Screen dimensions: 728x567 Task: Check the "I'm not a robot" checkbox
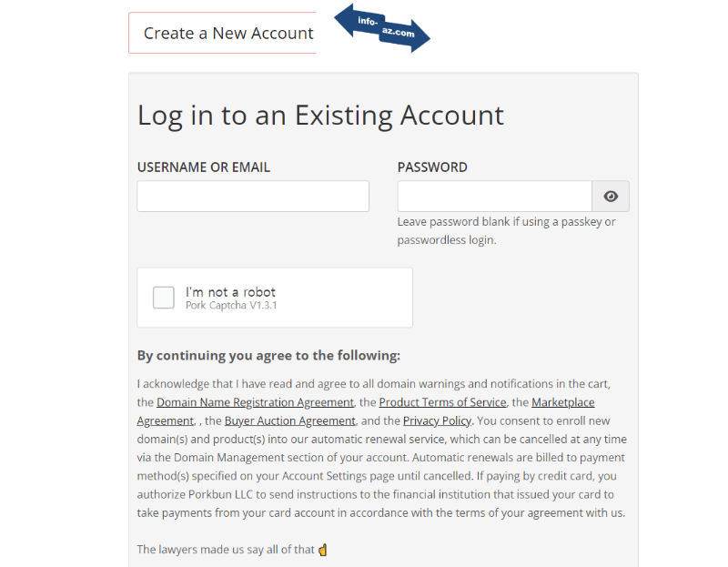click(164, 298)
